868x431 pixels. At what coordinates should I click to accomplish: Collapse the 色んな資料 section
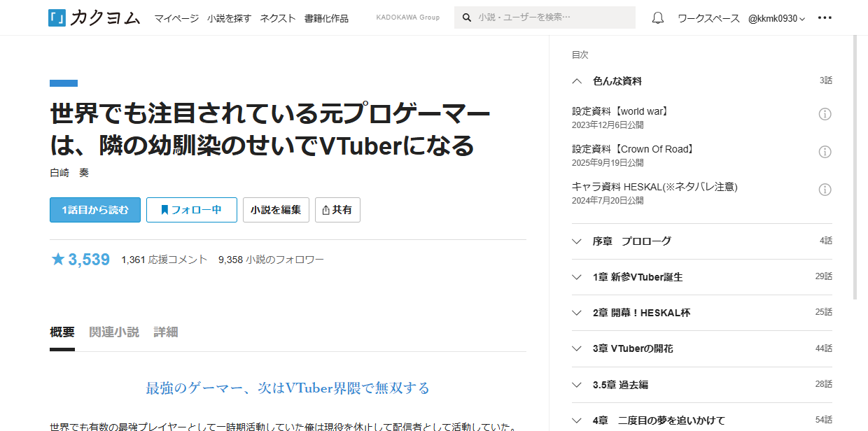click(x=577, y=81)
